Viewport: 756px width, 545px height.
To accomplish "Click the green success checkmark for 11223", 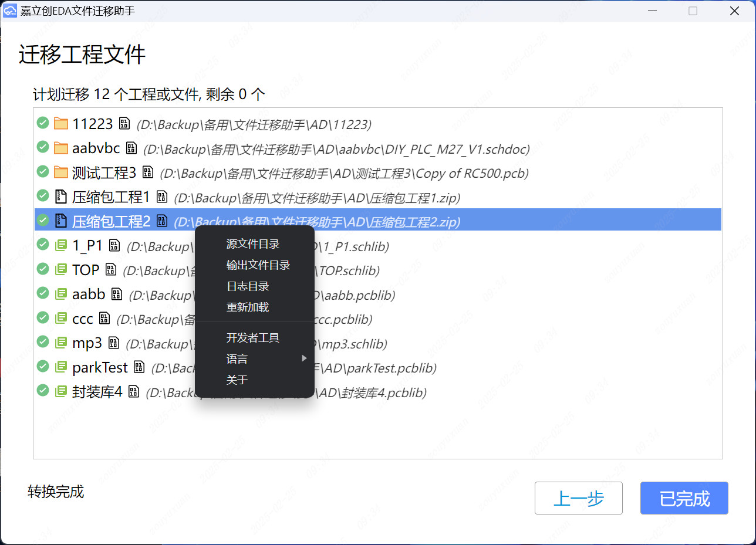I will [43, 123].
